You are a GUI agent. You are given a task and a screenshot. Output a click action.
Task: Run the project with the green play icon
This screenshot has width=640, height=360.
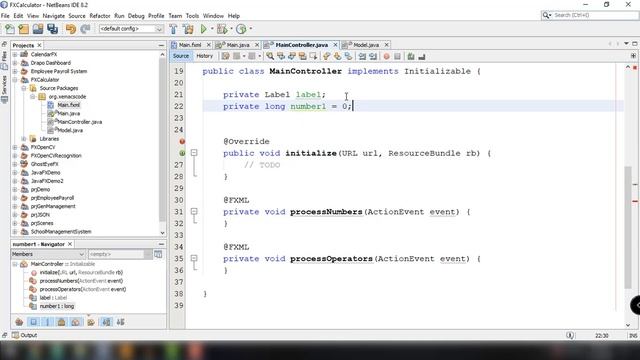203,29
